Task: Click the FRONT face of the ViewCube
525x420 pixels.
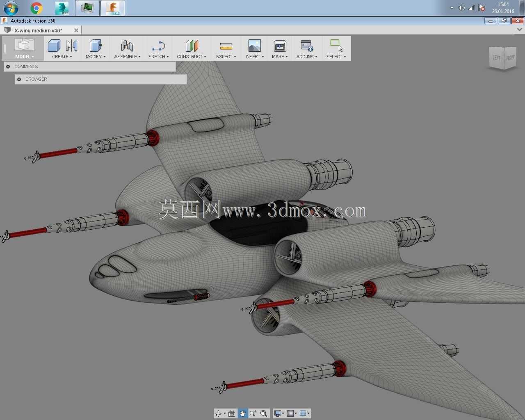Action: click(x=510, y=58)
